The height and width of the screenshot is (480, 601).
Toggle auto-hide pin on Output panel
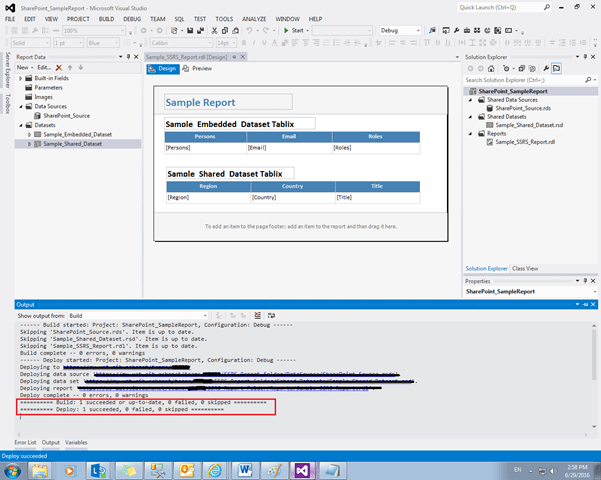point(585,304)
